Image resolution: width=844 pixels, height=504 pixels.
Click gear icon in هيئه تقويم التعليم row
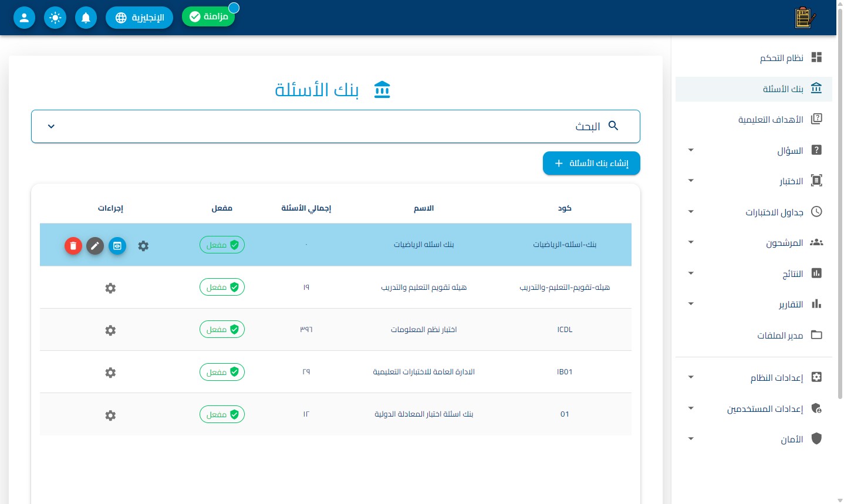[x=110, y=288]
